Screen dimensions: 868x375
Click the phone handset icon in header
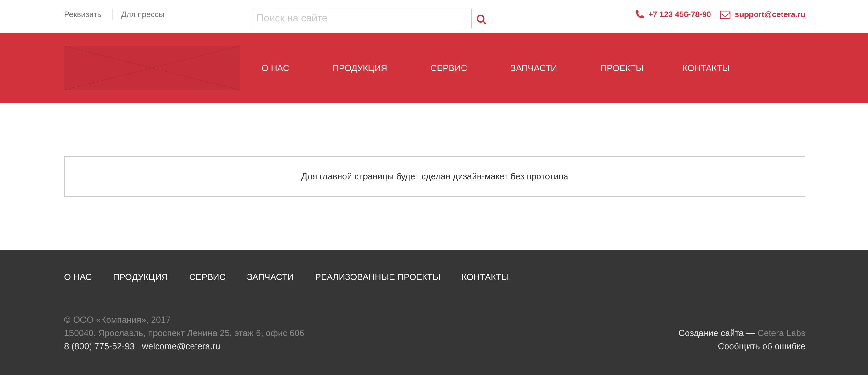(639, 14)
